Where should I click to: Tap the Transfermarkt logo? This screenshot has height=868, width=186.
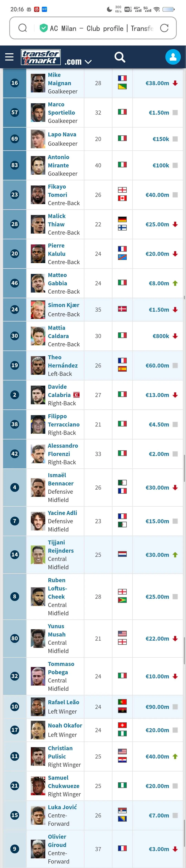tap(41, 57)
